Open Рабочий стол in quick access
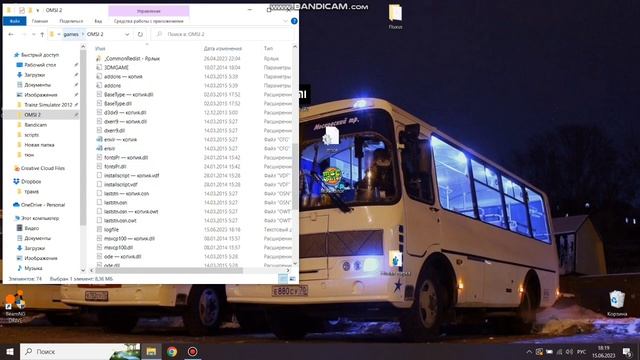Screen dimensions: 640x360 (x=40, y=65)
